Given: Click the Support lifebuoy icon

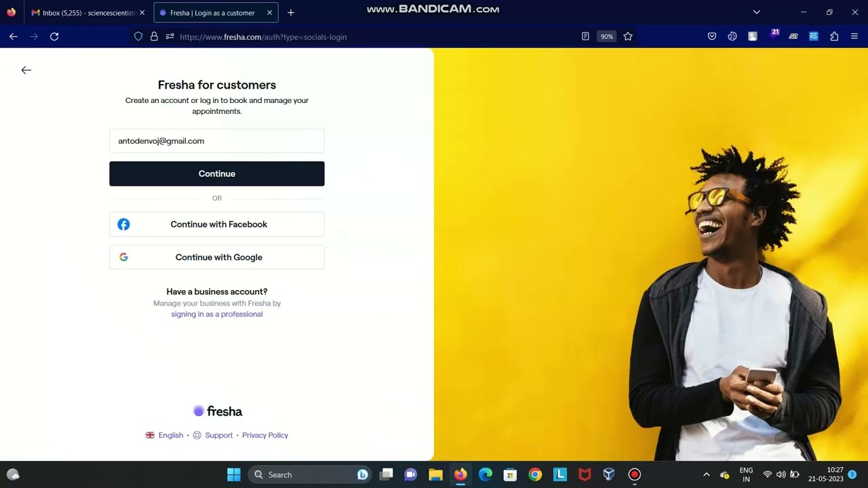Looking at the screenshot, I should [197, 435].
